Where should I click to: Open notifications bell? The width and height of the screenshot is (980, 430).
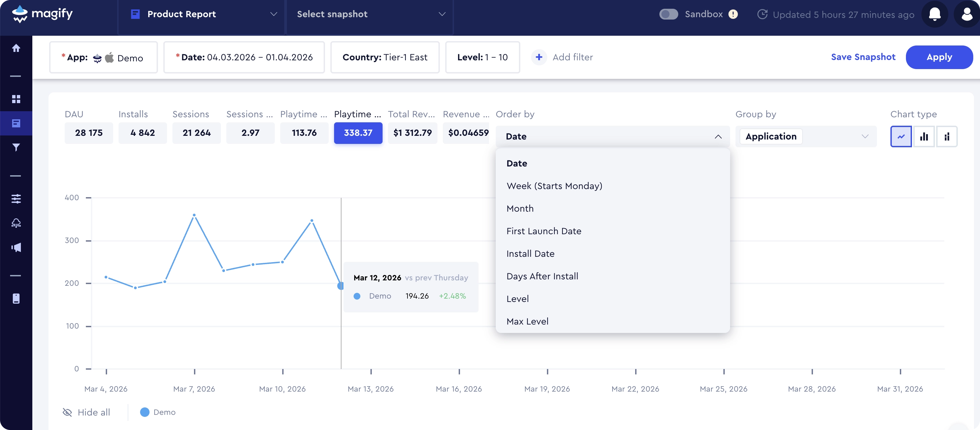934,14
